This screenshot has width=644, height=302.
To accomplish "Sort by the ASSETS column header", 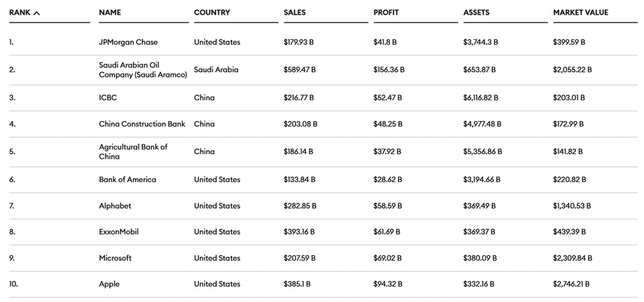I will (477, 13).
